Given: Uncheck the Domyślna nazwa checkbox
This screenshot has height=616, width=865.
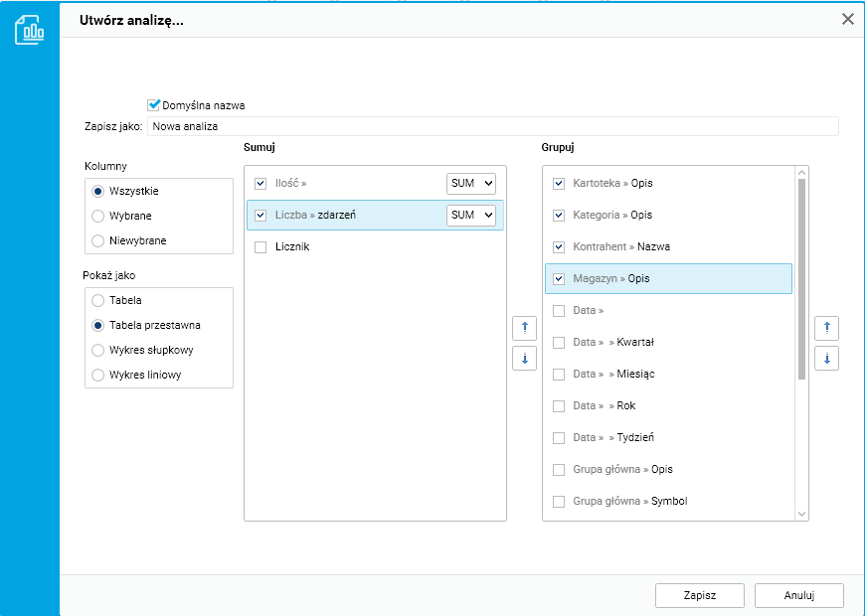Looking at the screenshot, I should coord(154,104).
